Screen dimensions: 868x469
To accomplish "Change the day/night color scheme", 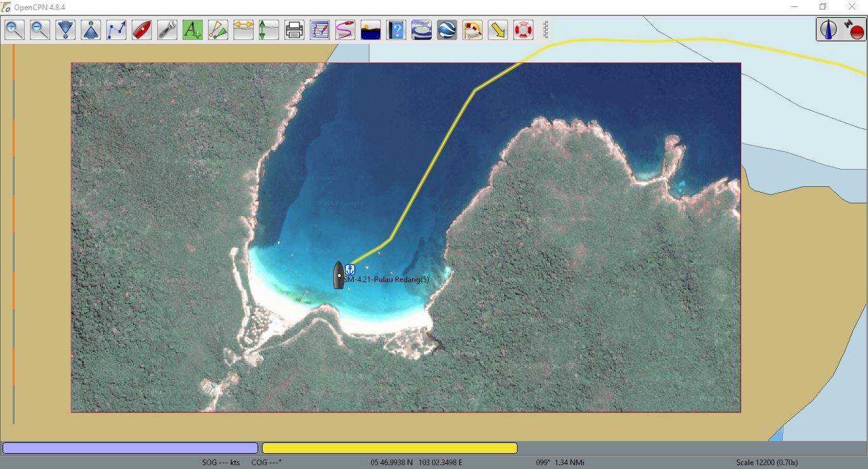I will click(x=370, y=29).
